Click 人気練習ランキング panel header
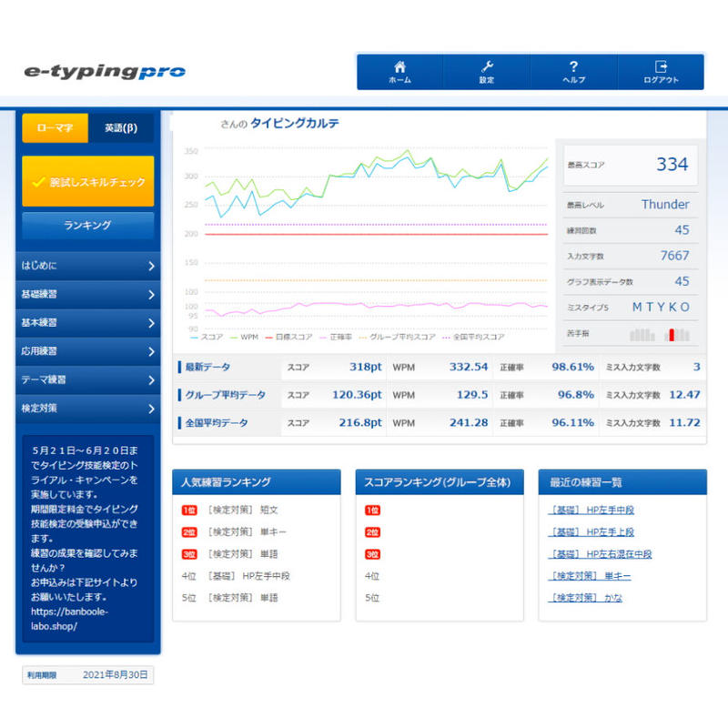Screen dimensions: 728x728 pos(257,482)
